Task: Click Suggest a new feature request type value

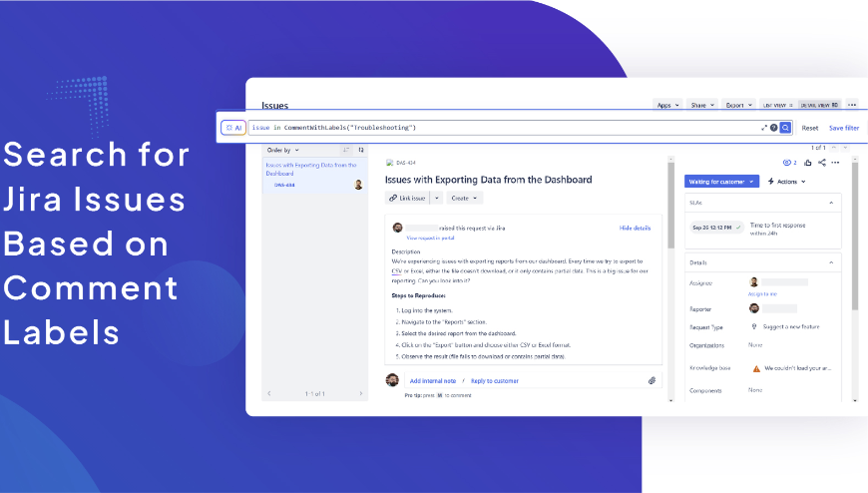Action: (x=791, y=326)
